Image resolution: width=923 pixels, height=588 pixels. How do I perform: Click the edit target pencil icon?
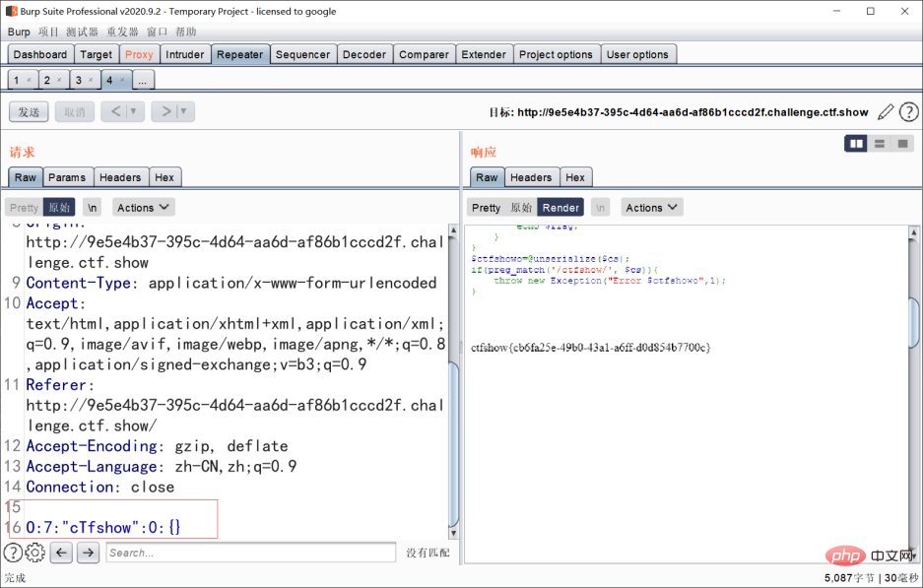886,112
